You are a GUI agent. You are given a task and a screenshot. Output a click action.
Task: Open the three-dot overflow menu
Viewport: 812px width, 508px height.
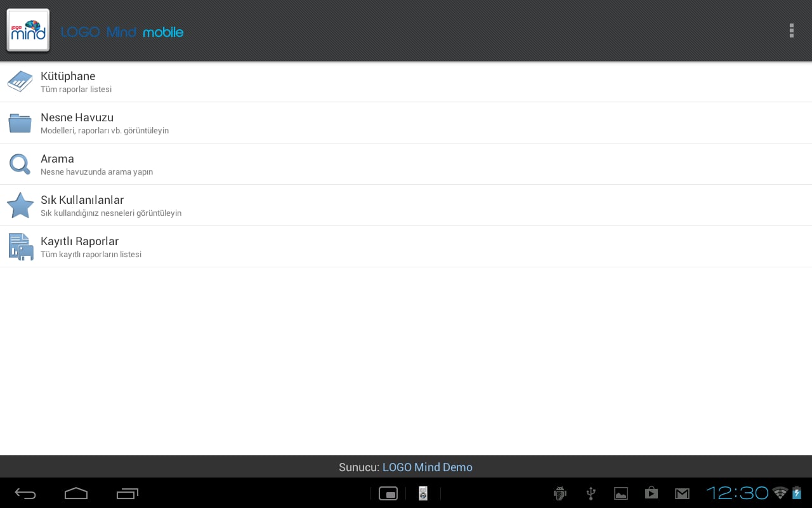[791, 30]
